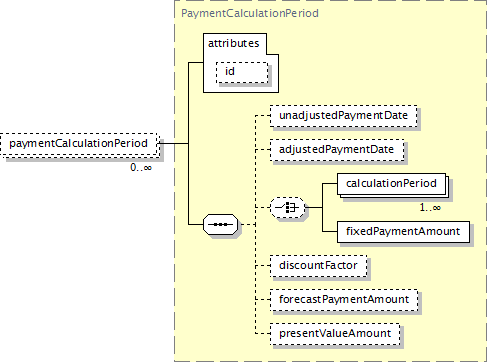Select the adjustedPaymentDate element box

pos(337,150)
